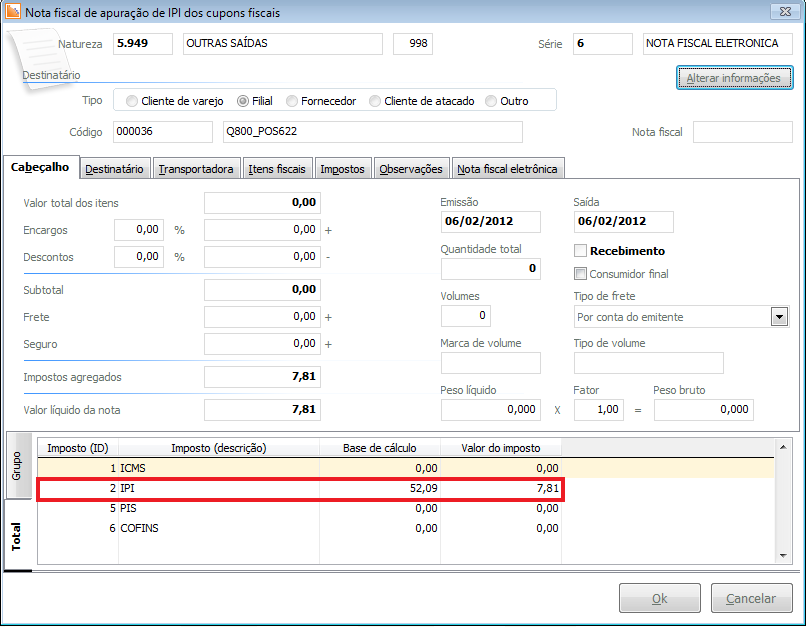The image size is (806, 627).
Task: Click the Encargos value field
Action: click(x=262, y=230)
